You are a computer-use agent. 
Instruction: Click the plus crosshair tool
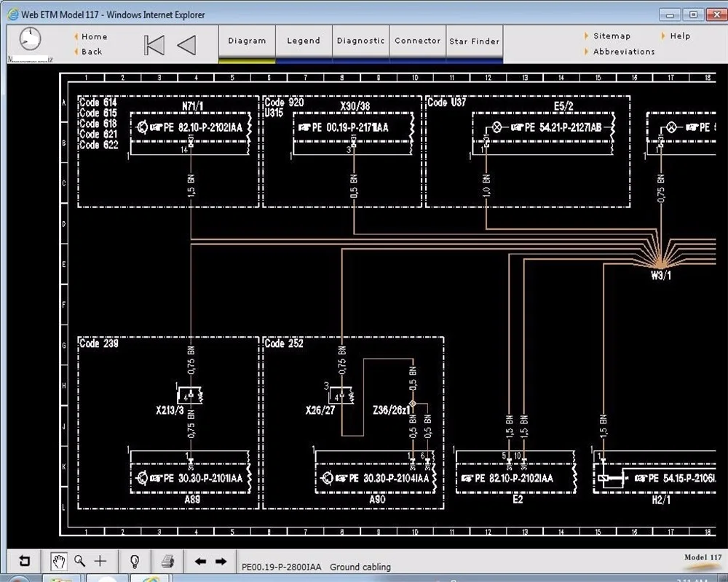coord(100,561)
